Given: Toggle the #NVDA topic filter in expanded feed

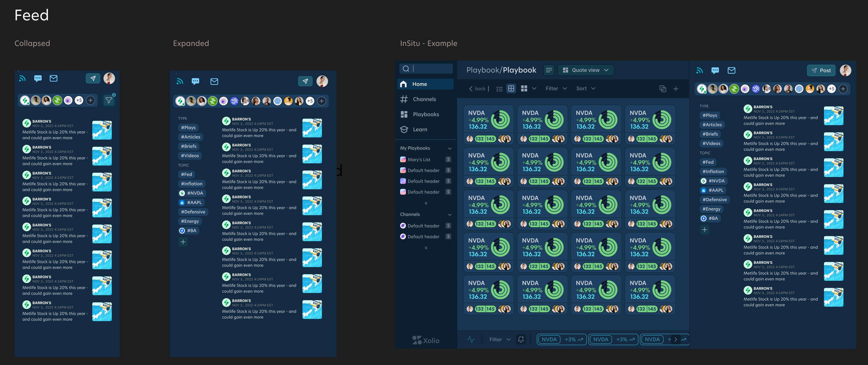Looking at the screenshot, I should [x=192, y=193].
